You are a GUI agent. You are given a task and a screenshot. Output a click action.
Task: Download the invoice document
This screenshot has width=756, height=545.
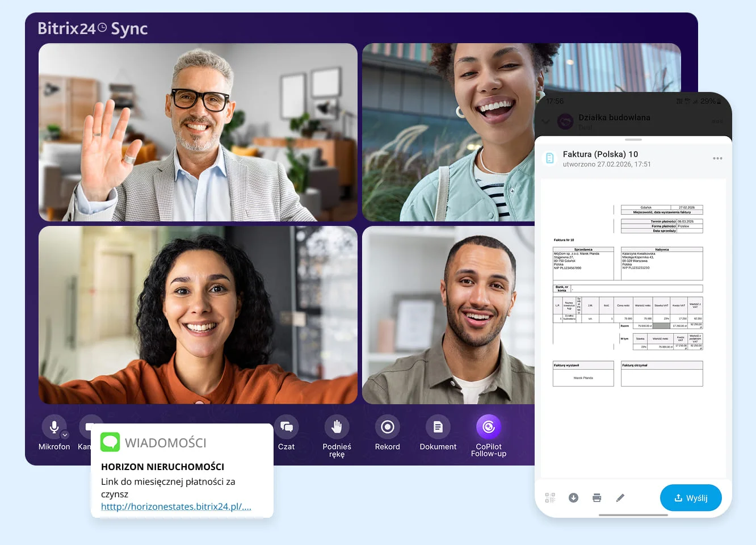click(x=573, y=498)
